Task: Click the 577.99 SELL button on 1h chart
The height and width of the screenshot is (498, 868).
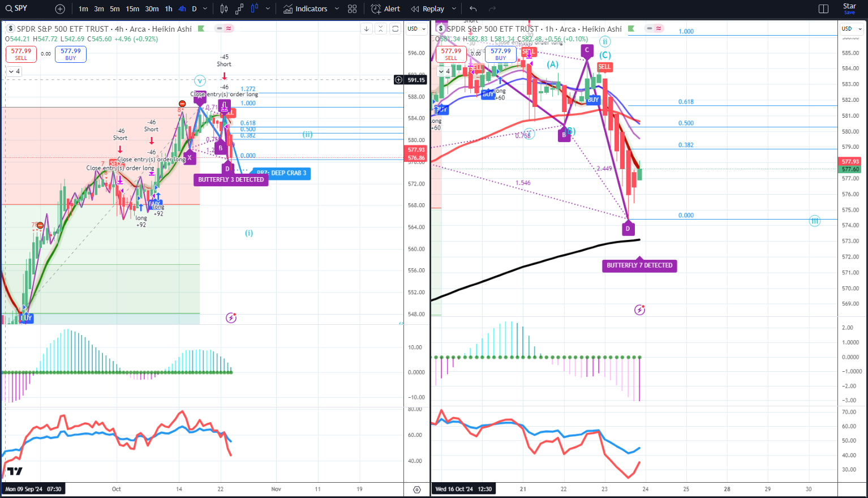Action: (451, 54)
